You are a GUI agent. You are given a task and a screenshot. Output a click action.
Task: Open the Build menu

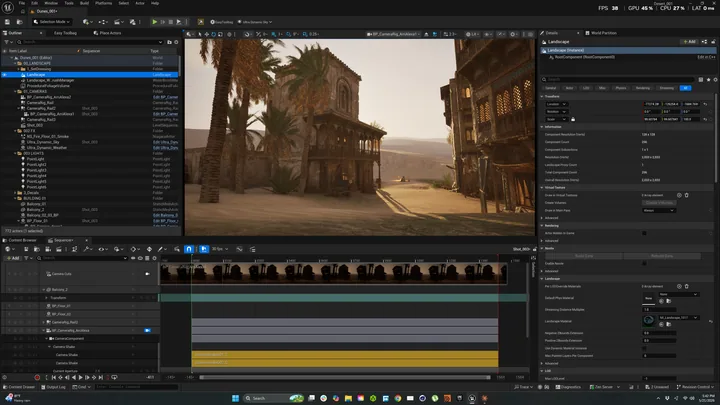[84, 3]
